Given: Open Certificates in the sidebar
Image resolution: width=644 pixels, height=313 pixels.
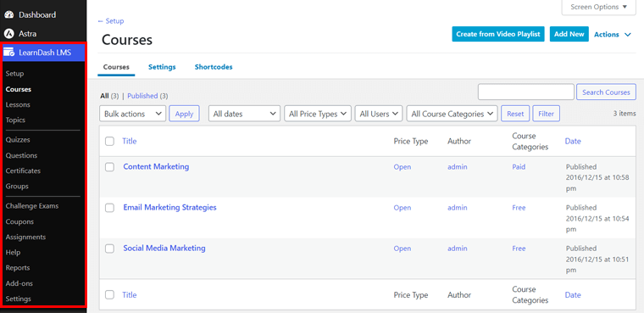Looking at the screenshot, I should coord(23,170).
